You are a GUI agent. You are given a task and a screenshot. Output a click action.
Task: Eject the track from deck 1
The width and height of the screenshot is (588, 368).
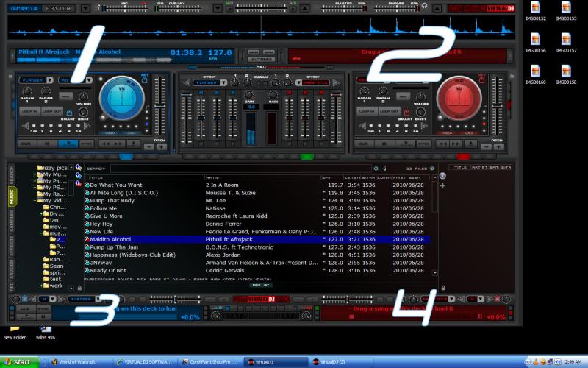tap(133, 144)
